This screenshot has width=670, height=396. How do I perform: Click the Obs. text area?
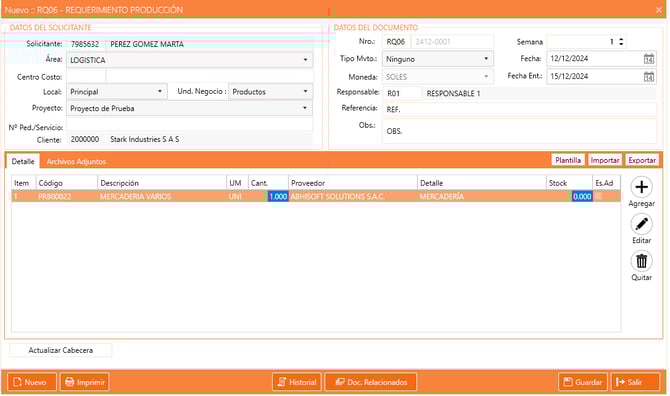coord(519,131)
